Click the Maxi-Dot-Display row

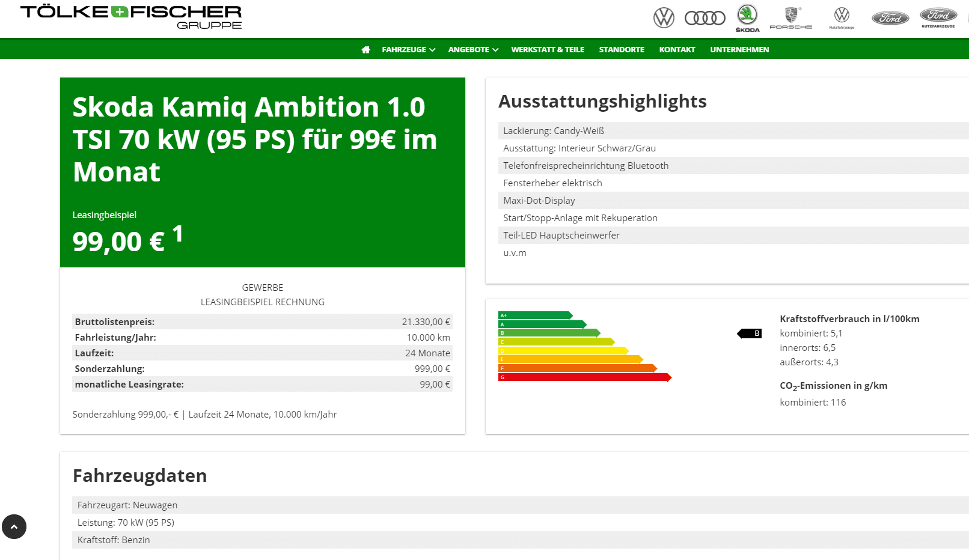tap(733, 200)
